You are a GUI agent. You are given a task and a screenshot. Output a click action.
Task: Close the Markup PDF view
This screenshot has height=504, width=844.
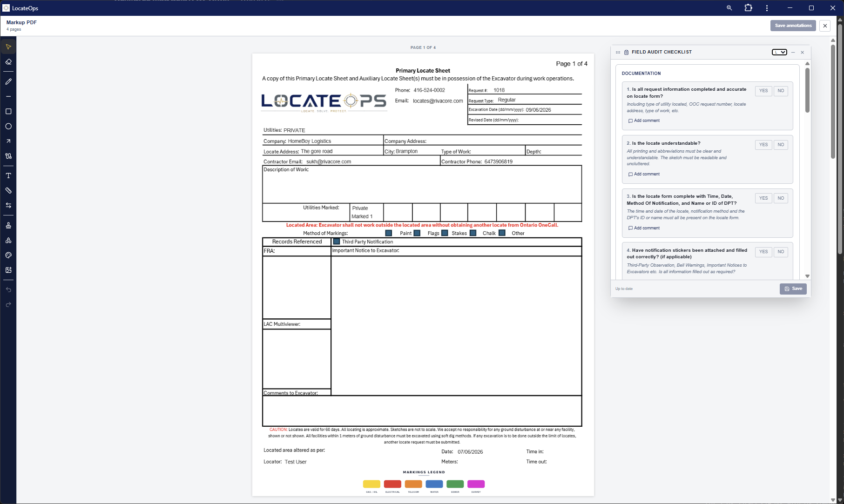pyautogui.click(x=825, y=26)
